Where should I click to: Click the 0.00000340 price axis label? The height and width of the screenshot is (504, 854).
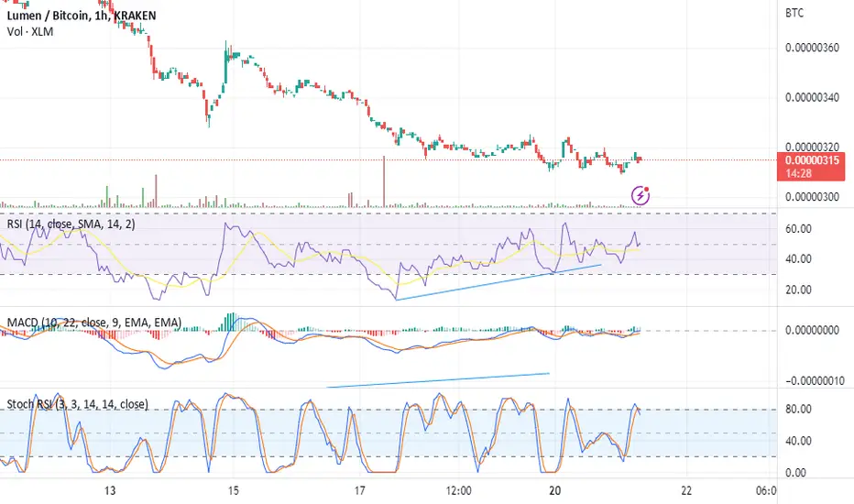tap(812, 97)
